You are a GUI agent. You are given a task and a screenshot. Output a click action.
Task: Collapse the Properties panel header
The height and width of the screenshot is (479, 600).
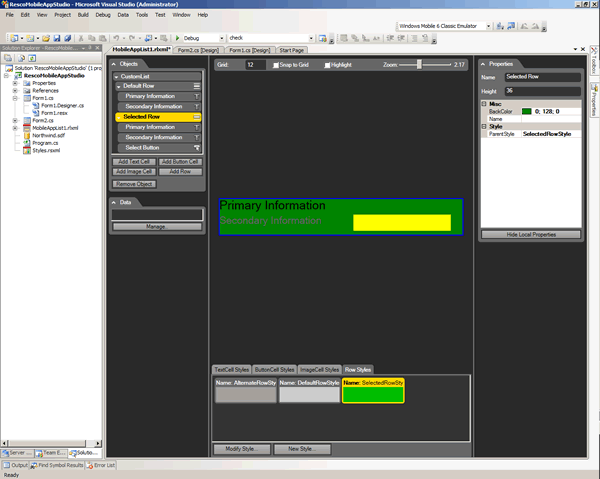[483, 64]
